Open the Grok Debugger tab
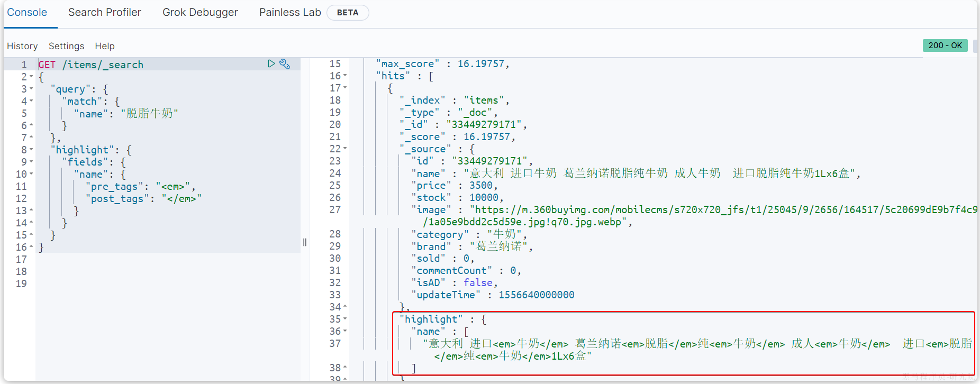980x384 pixels. coord(200,12)
